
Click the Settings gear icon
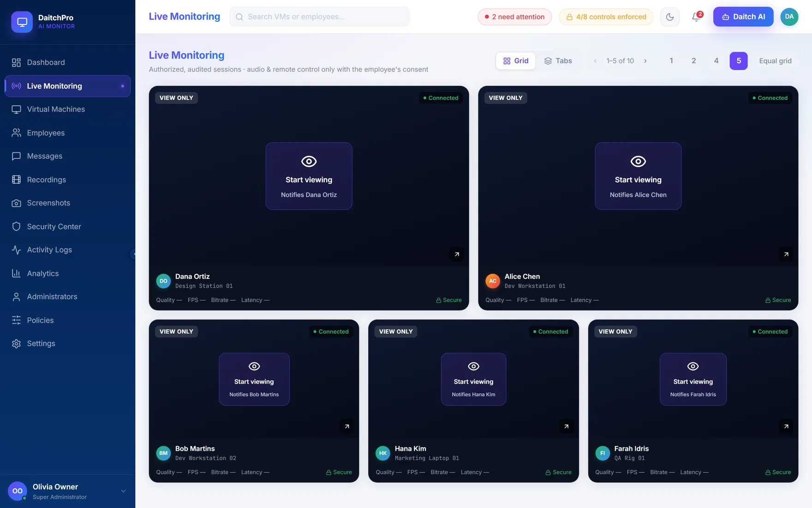pyautogui.click(x=16, y=344)
